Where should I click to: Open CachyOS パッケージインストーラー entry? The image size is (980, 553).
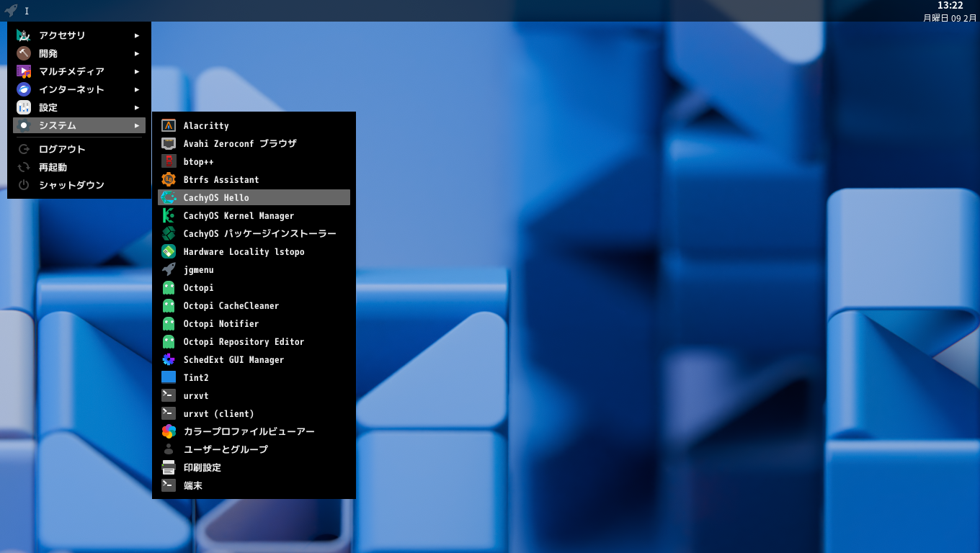pyautogui.click(x=254, y=233)
